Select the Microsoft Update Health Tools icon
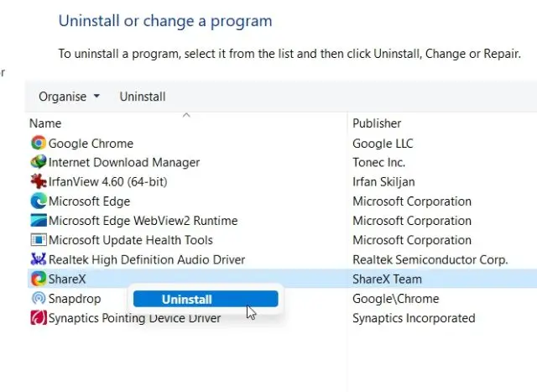 click(x=39, y=240)
